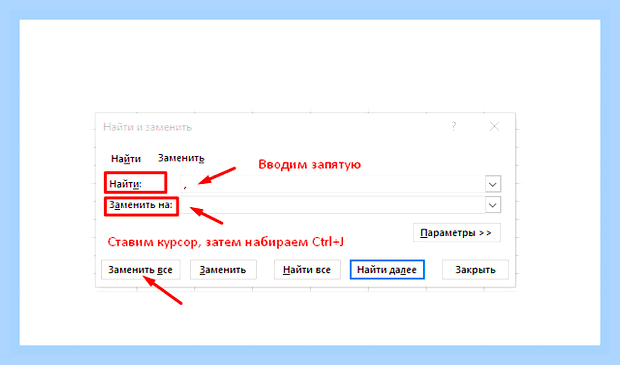The height and width of the screenshot is (365, 620).
Task: Click into the Найти search field
Action: 333,184
